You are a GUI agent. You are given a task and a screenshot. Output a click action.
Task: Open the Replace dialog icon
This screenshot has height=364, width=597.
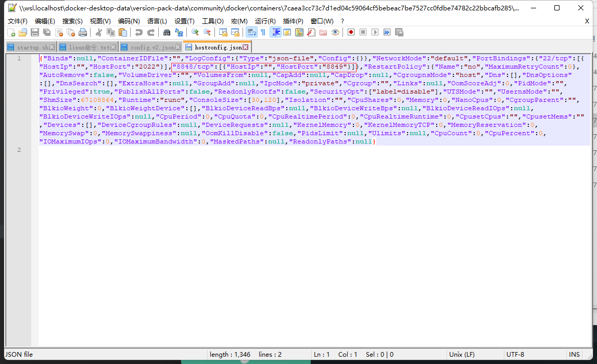179,32
